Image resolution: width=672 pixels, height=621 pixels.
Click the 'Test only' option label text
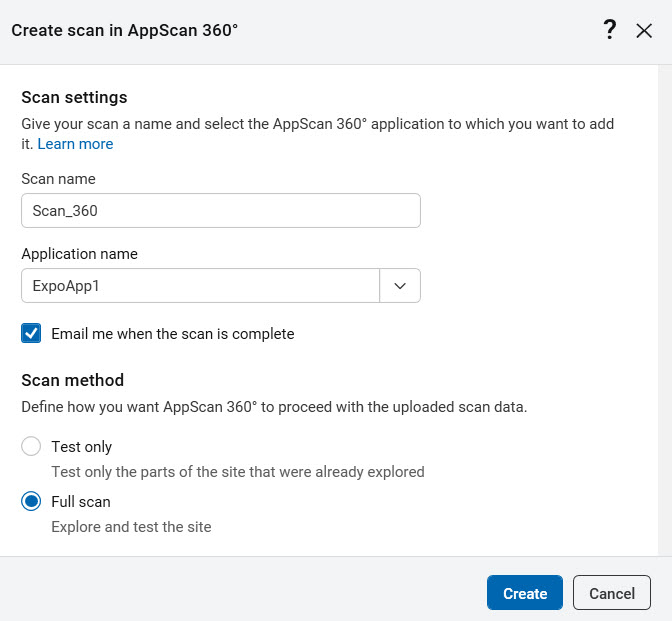[81, 447]
